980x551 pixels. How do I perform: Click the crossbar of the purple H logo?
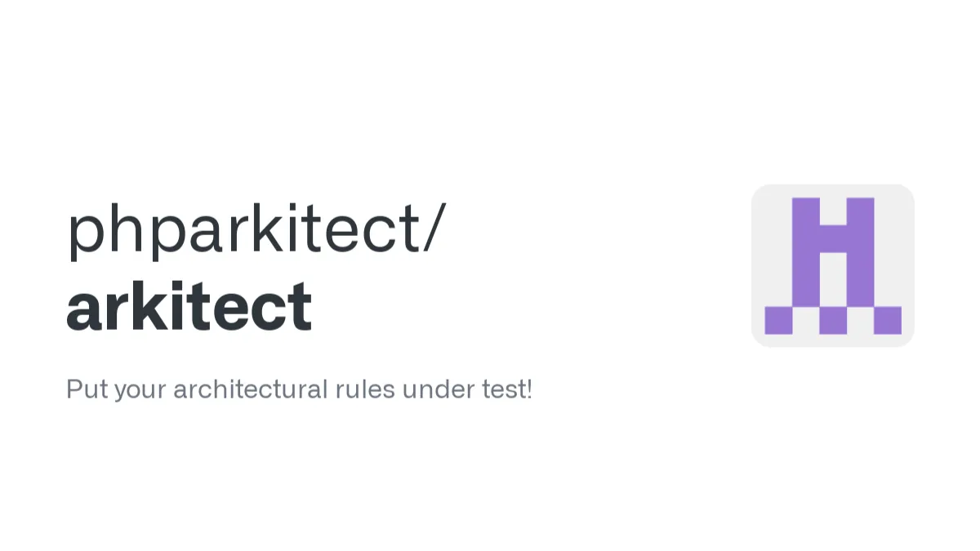(833, 239)
